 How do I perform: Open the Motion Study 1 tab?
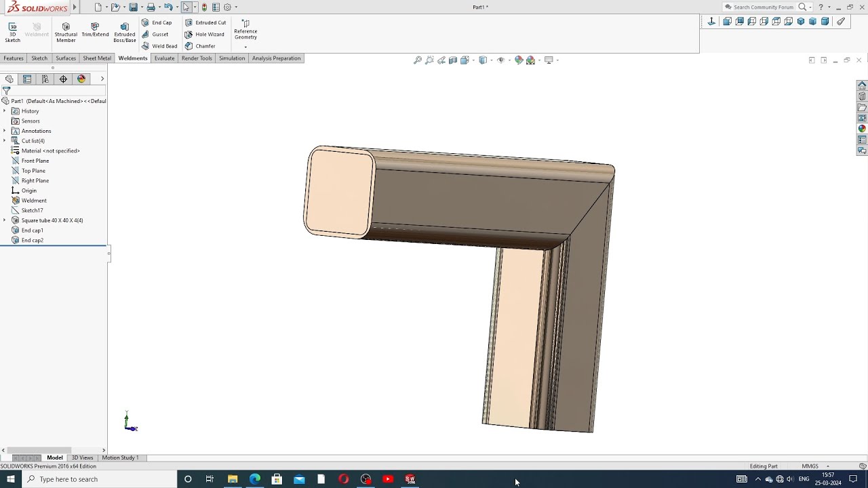(120, 457)
